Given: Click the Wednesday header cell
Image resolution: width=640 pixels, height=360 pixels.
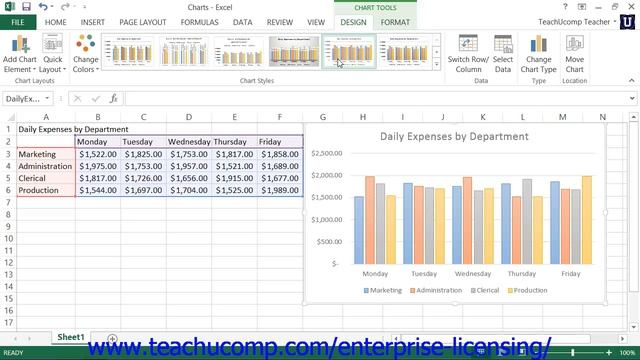Looking at the screenshot, I should [189, 142].
